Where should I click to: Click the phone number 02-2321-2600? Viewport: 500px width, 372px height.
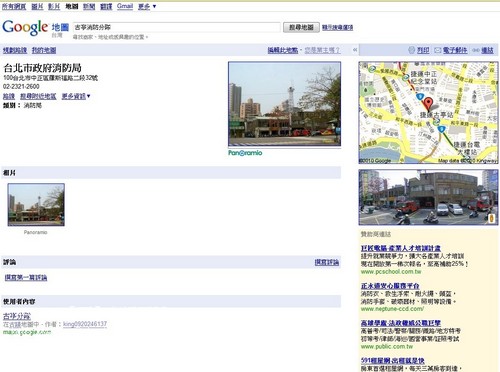21,87
